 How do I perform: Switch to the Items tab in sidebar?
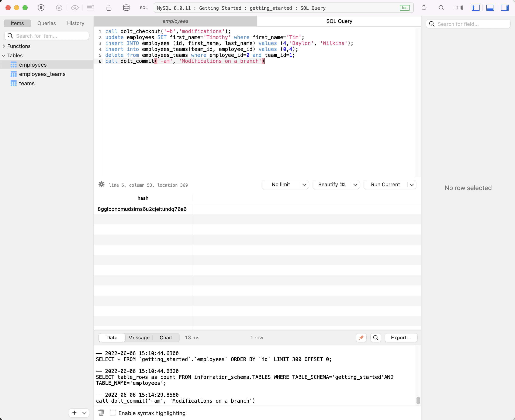coord(17,23)
